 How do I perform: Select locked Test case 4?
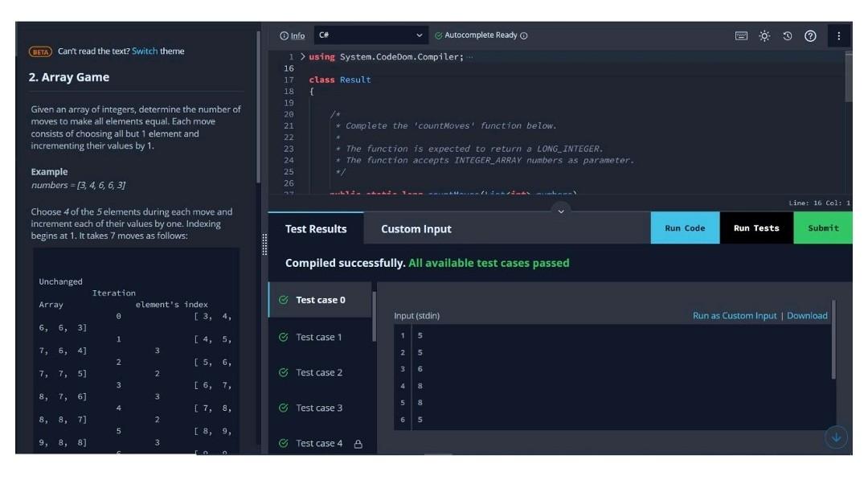click(320, 442)
